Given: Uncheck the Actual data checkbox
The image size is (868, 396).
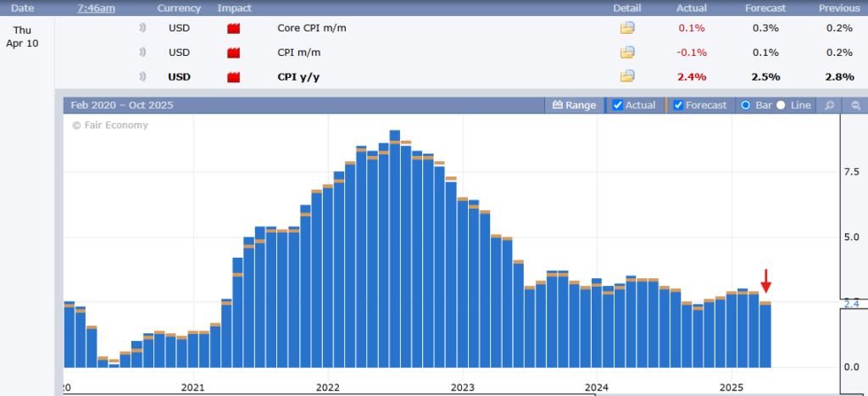Looking at the screenshot, I should coord(618,105).
